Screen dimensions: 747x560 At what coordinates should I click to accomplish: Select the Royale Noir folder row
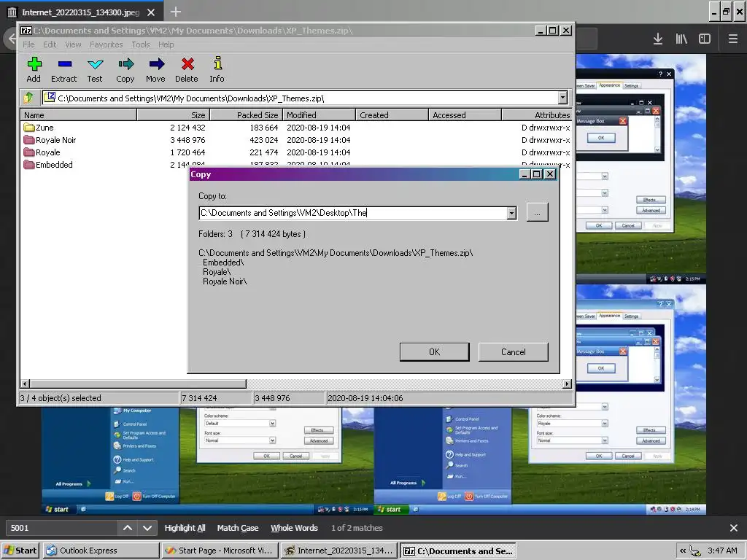pyautogui.click(x=295, y=140)
